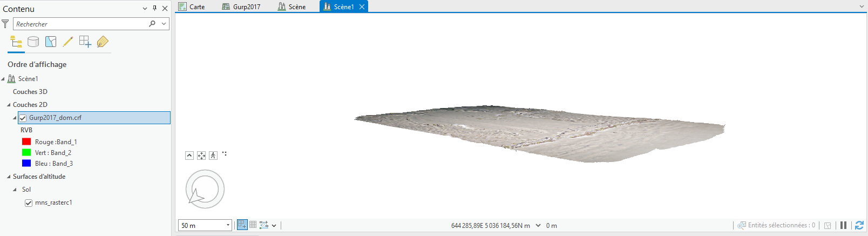Screen dimensions: 868x236
Task: Collapse the Surfaces d'altitude group
Action: tap(9, 177)
